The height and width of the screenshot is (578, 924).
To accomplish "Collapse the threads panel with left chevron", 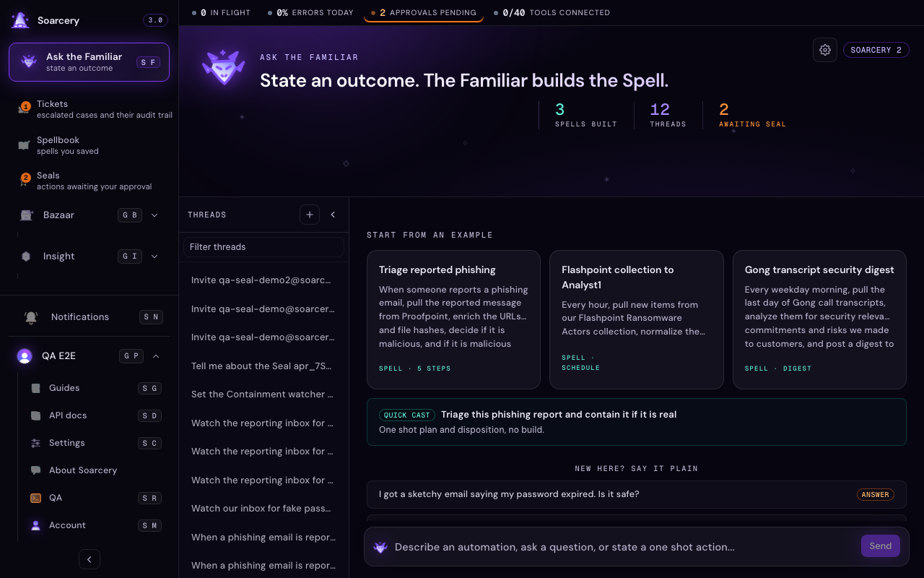I will click(333, 215).
